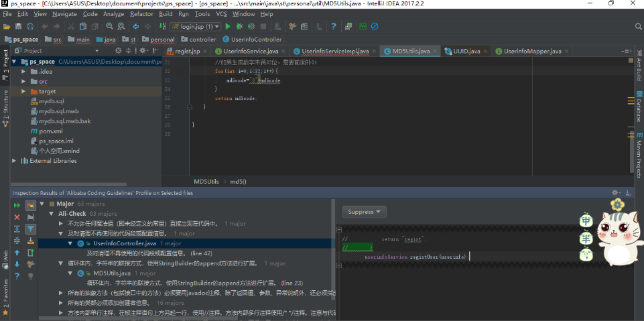Image resolution: width=644 pixels, height=321 pixels.
Task: Toggle group by directory button
Action: (31, 217)
